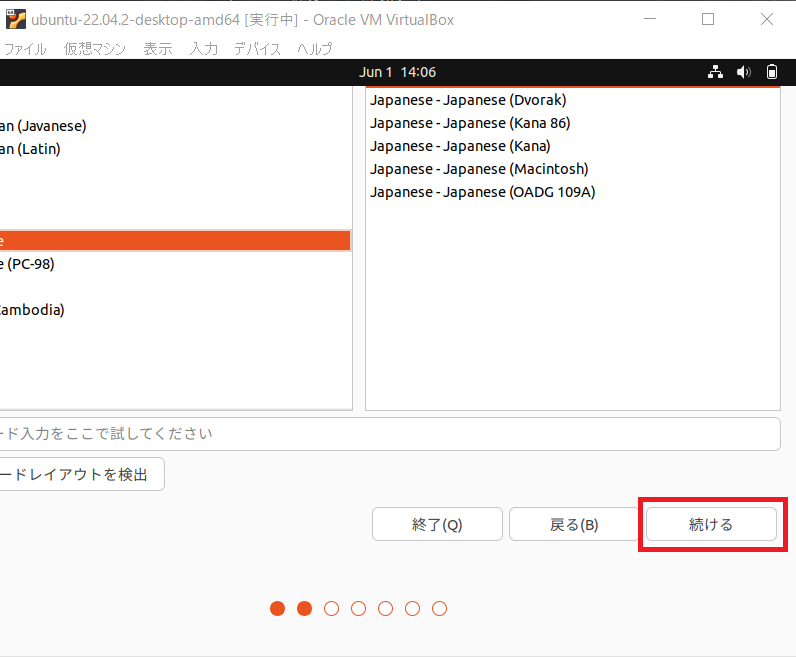Select the Cambodia language row
The height and width of the screenshot is (657, 796).
pos(176,310)
